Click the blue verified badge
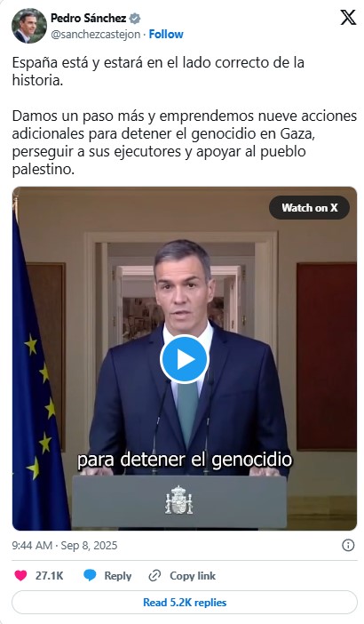Viewport: 364px width, 624px height. click(x=135, y=19)
